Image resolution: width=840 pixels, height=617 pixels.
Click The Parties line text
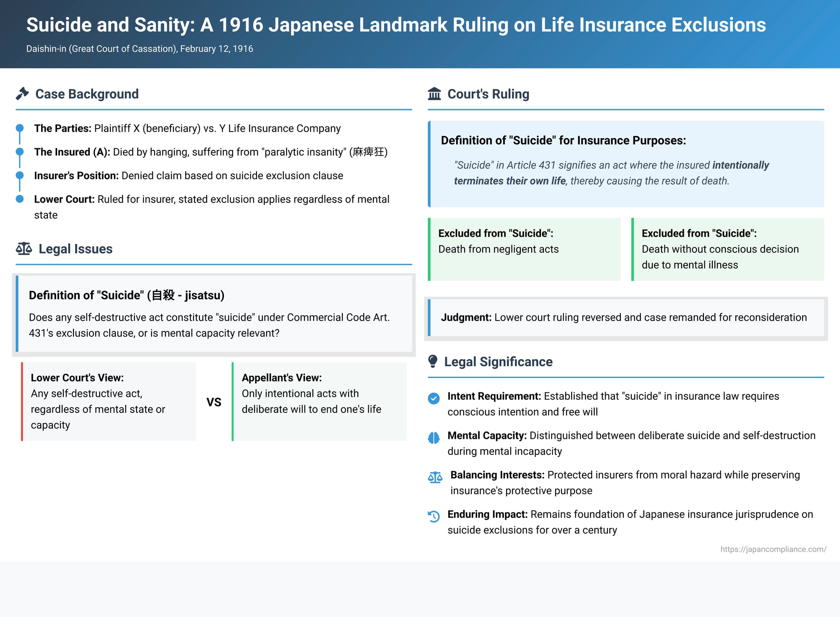tap(187, 128)
